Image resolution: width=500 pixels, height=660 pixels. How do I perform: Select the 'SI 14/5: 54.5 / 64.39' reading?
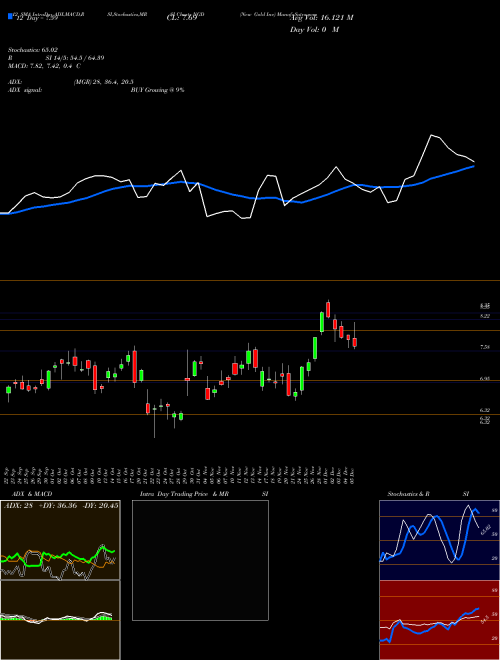point(75,58)
